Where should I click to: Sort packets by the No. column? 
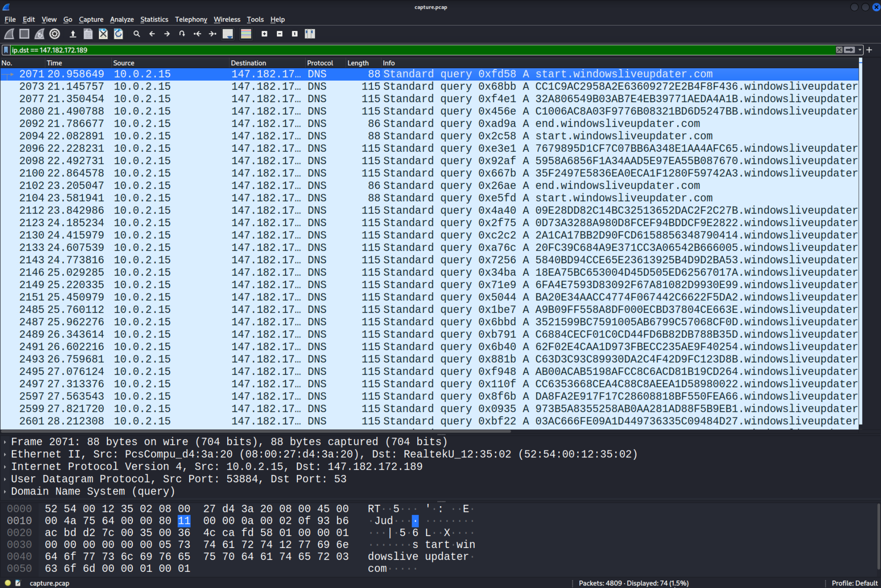23,63
